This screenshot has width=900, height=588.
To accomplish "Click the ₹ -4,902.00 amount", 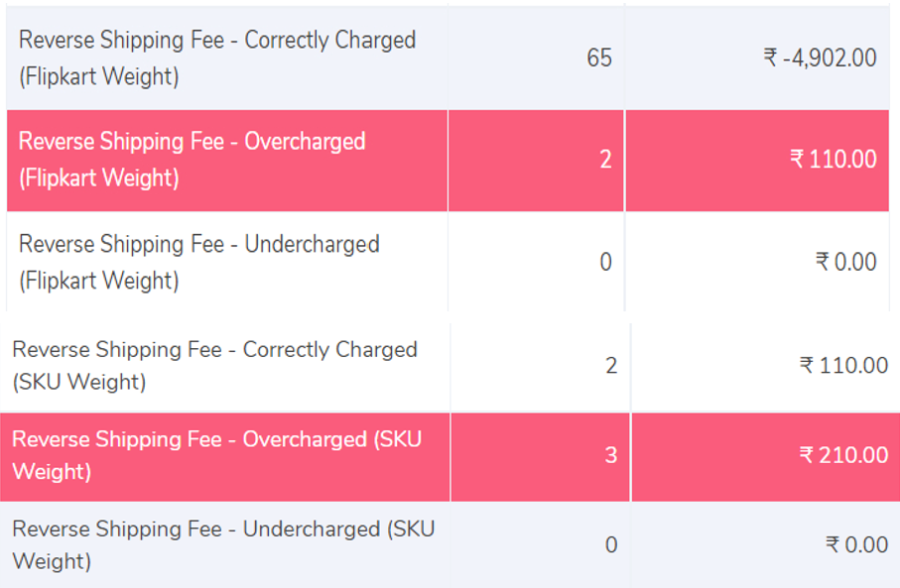I will point(820,58).
